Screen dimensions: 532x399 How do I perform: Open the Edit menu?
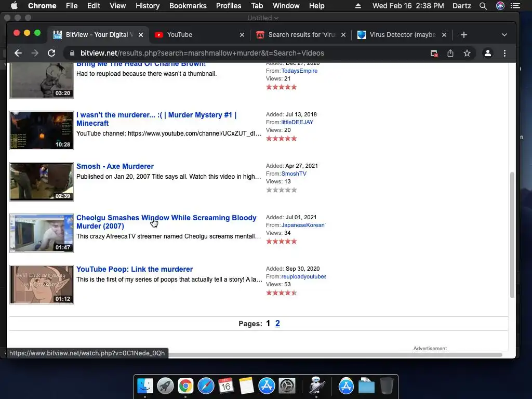[x=94, y=6]
